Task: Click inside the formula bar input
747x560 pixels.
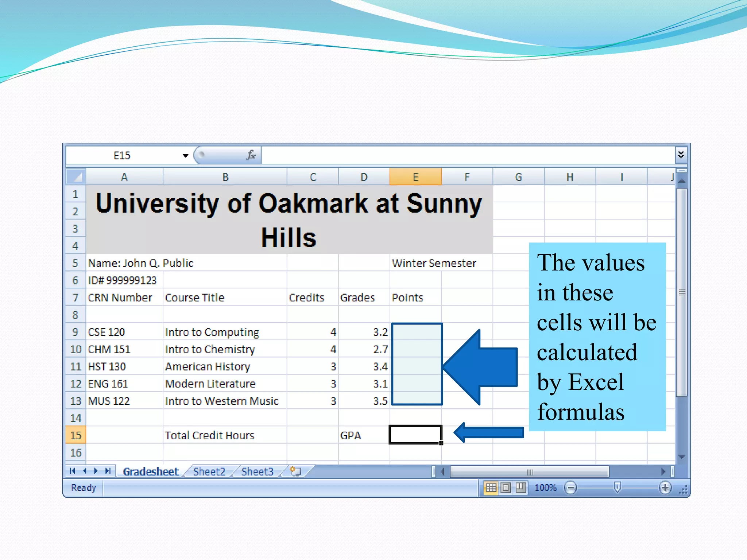Action: click(x=468, y=156)
